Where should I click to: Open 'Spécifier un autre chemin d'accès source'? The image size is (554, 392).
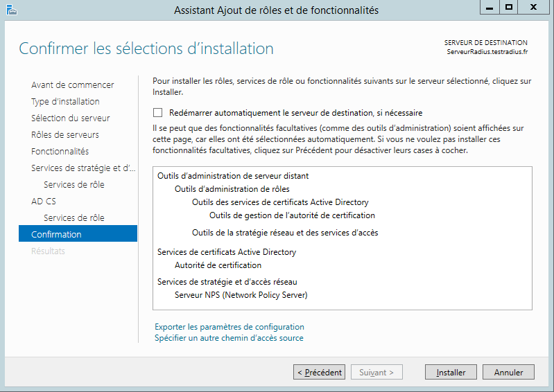229,338
